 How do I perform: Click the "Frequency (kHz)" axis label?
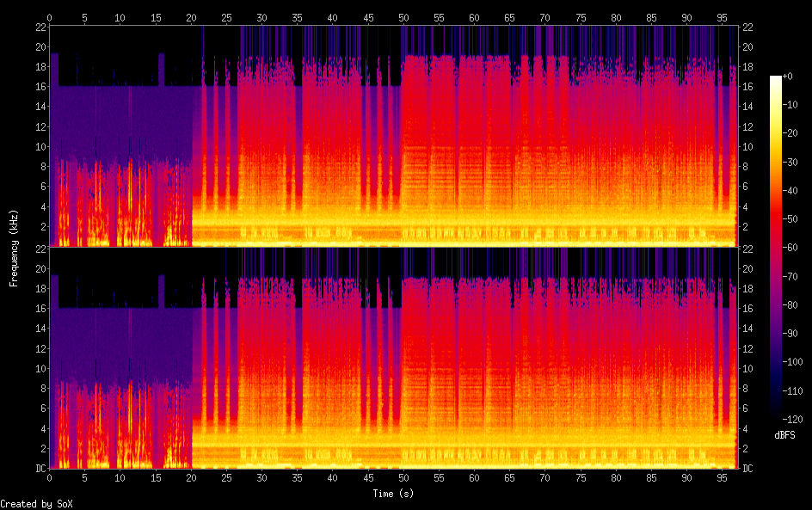tap(14, 248)
